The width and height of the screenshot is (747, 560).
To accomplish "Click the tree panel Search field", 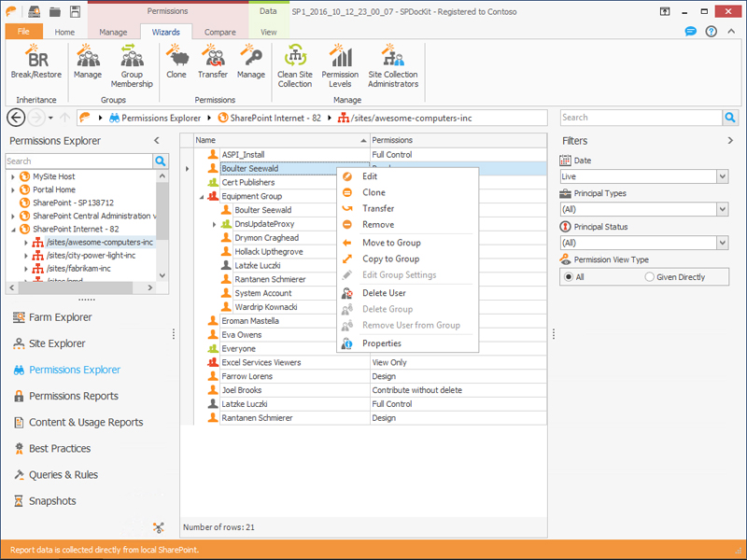I will [x=79, y=161].
